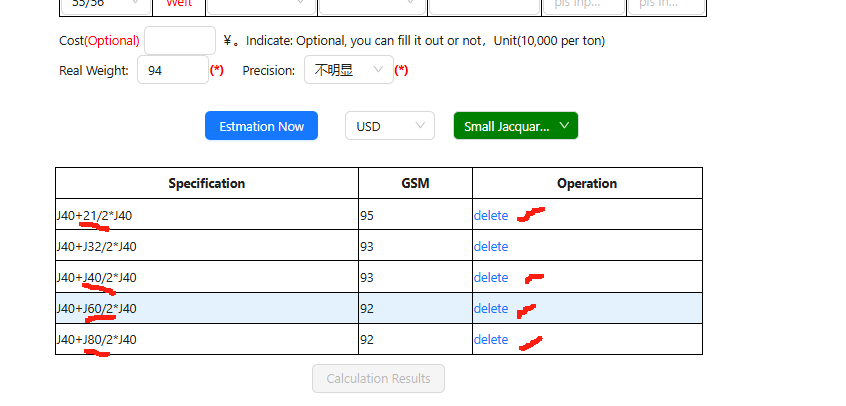The width and height of the screenshot is (846, 406).
Task: Click the chevron arrow on Small Jacquard
Action: pos(565,126)
